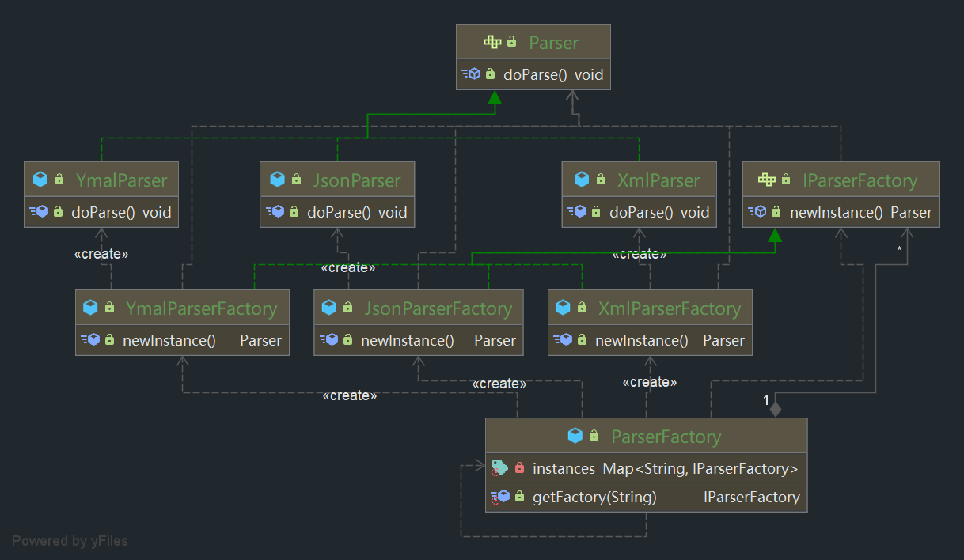
Task: Click the instances field icon
Action: [499, 468]
